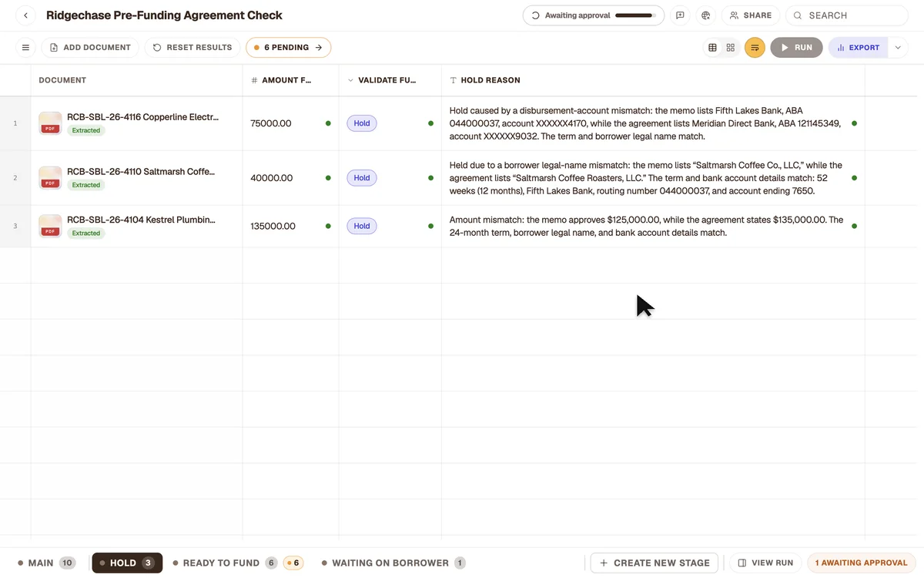Switch to table grid view
Image resolution: width=924 pixels, height=578 pixels.
coord(712,48)
